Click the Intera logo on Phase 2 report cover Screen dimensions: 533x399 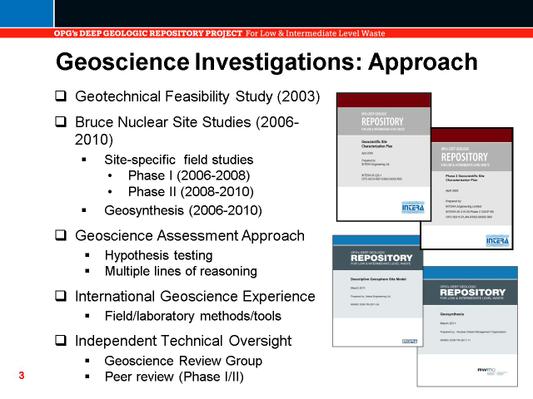pos(497,241)
